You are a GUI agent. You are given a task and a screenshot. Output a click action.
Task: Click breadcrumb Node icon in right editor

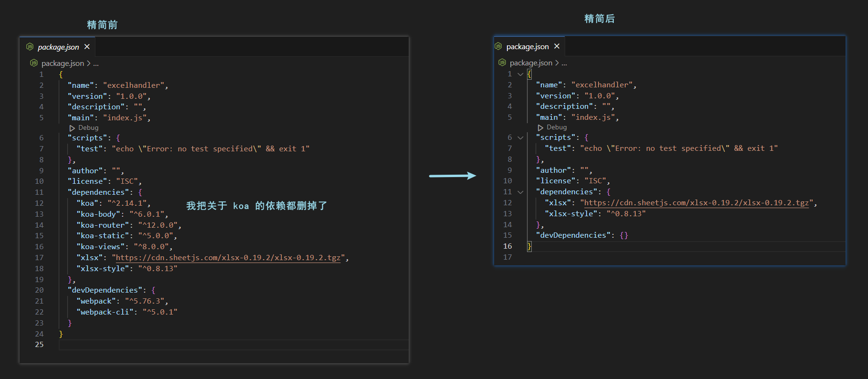click(x=502, y=63)
